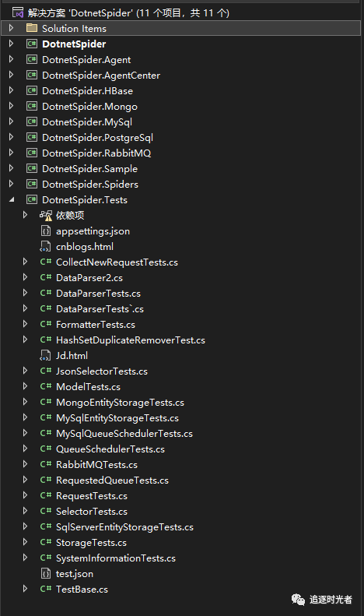Expand the DotnetSpider.RabbitMQ project

point(11,153)
